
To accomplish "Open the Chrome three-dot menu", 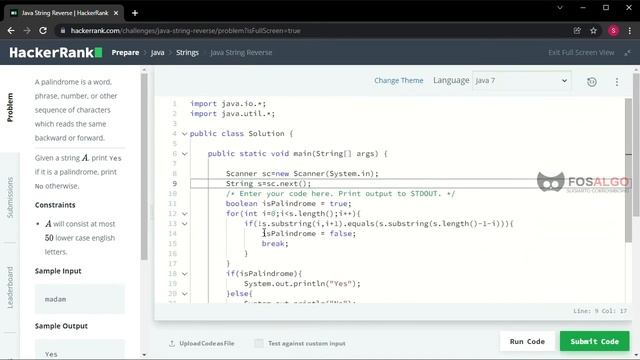I will (630, 31).
